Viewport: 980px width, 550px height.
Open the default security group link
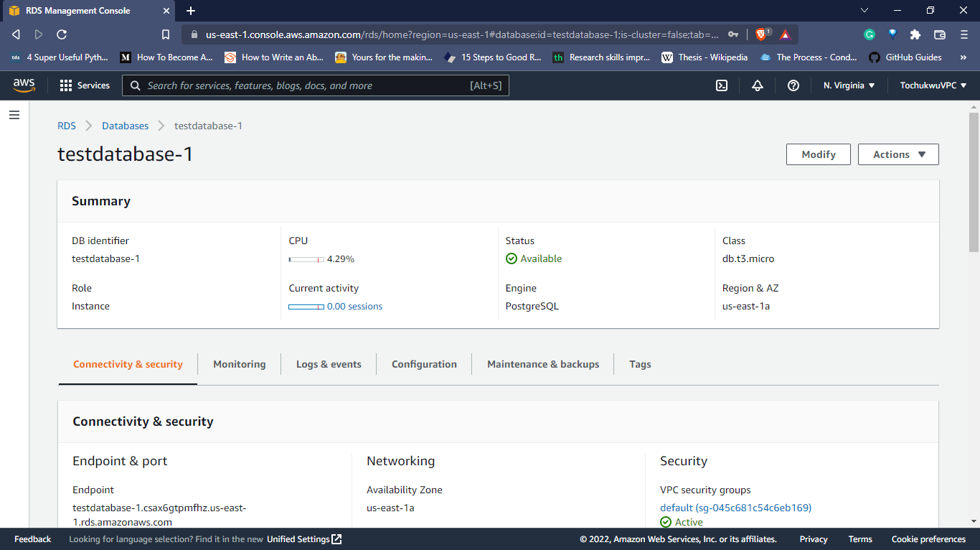735,508
